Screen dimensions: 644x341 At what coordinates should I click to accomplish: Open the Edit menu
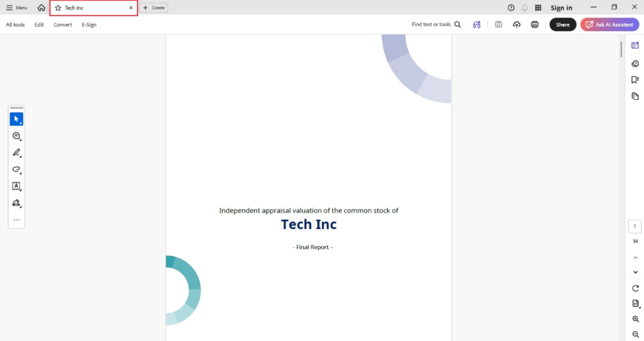pyautogui.click(x=39, y=24)
